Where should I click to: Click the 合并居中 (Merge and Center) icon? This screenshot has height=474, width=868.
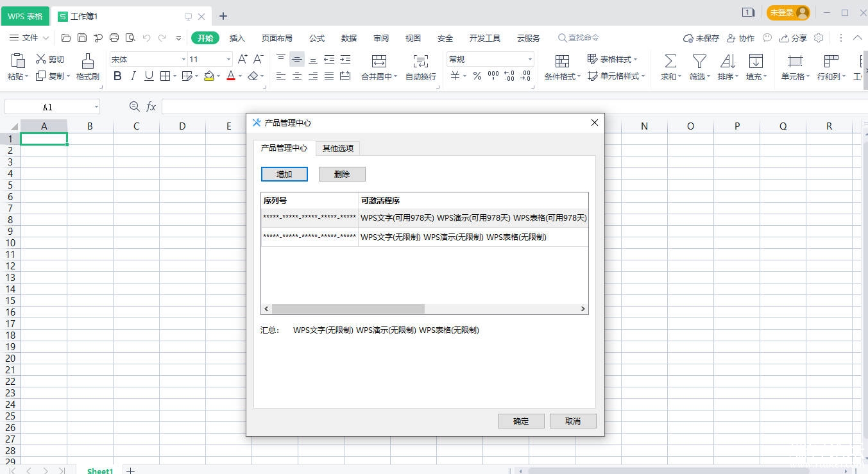pos(379,61)
